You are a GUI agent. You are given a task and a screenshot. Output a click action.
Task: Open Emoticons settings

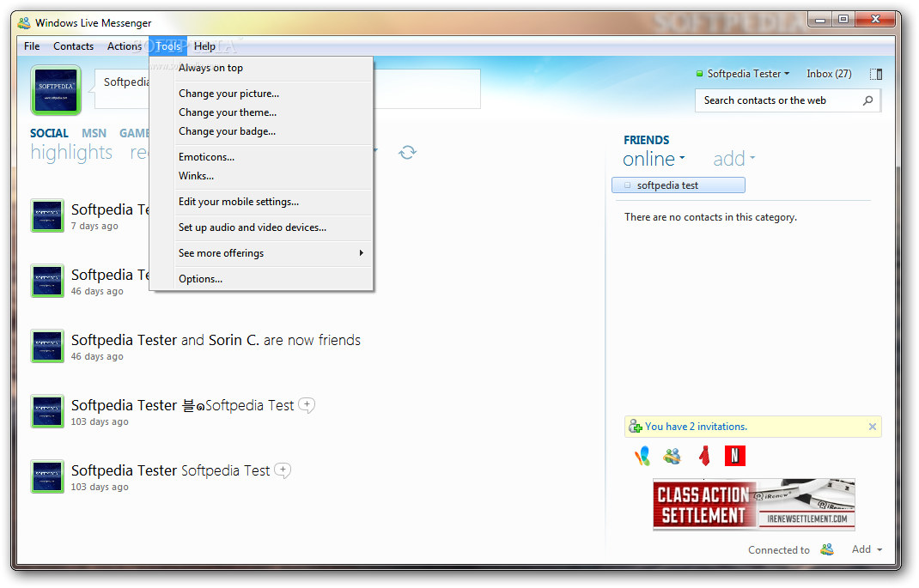coord(261,157)
